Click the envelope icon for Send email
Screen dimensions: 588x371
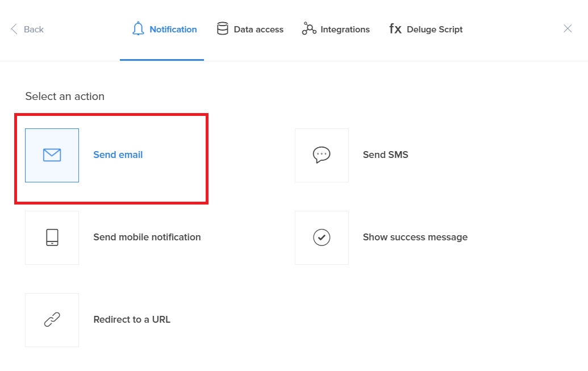52,155
